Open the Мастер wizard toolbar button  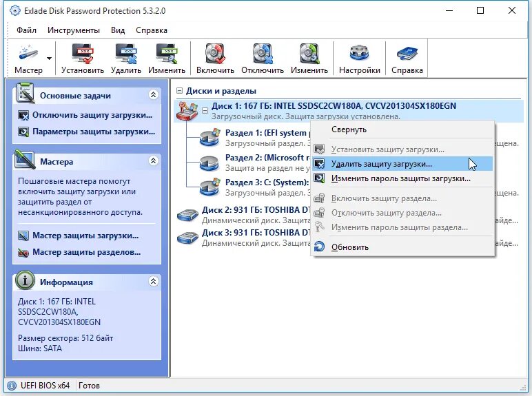tap(28, 59)
